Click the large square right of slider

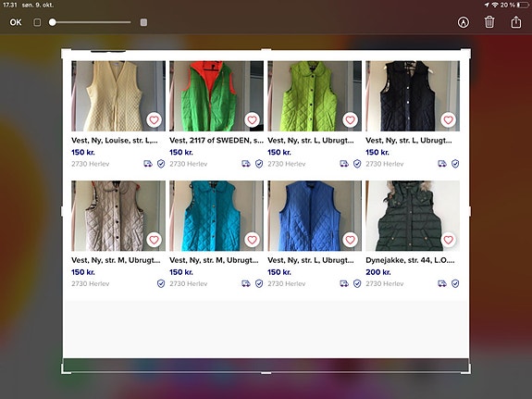coord(143,22)
